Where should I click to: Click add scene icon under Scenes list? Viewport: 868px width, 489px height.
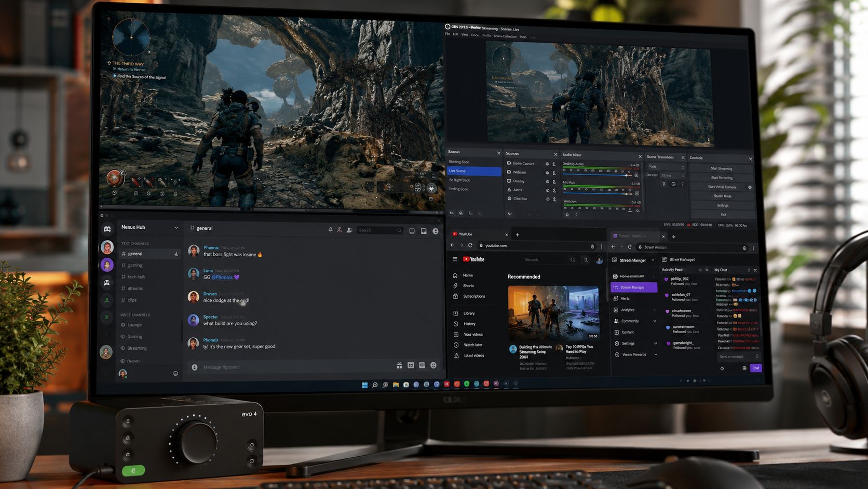(452, 213)
